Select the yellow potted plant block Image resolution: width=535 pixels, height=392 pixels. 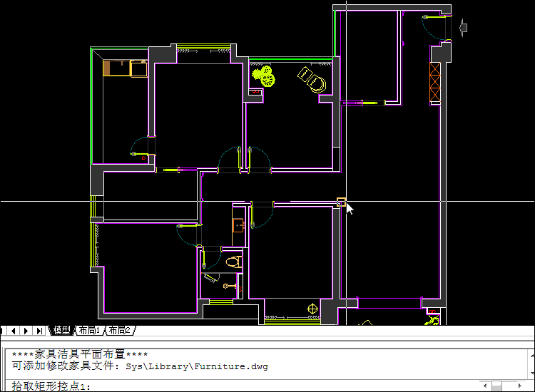[263, 77]
